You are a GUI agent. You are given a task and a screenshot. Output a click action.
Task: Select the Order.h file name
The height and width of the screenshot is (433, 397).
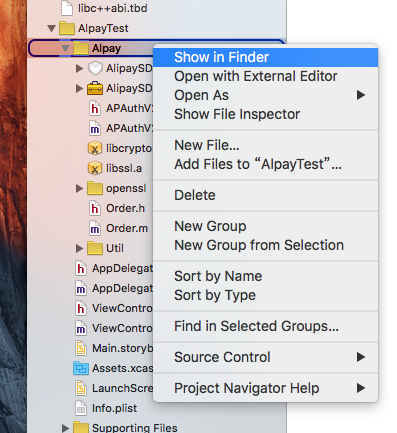click(125, 208)
